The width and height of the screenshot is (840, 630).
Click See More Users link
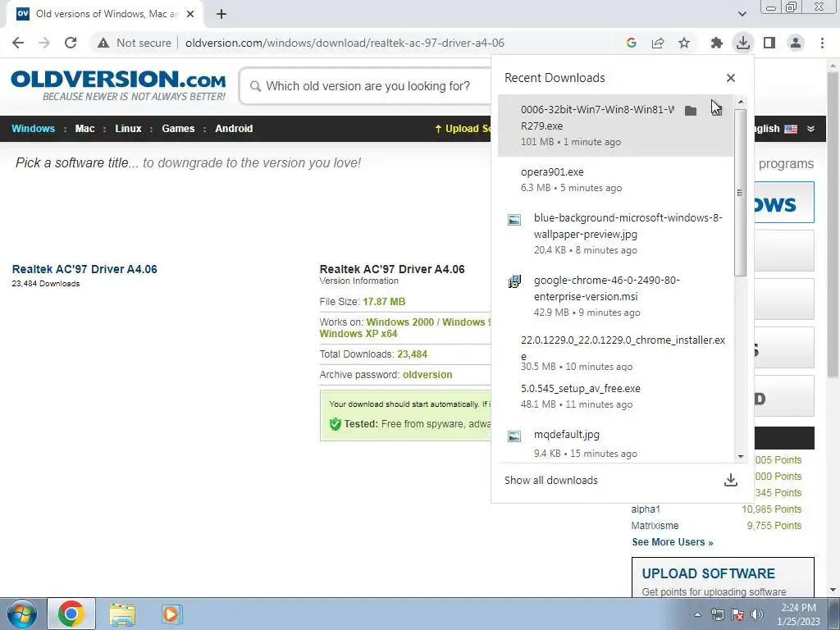[673, 542]
